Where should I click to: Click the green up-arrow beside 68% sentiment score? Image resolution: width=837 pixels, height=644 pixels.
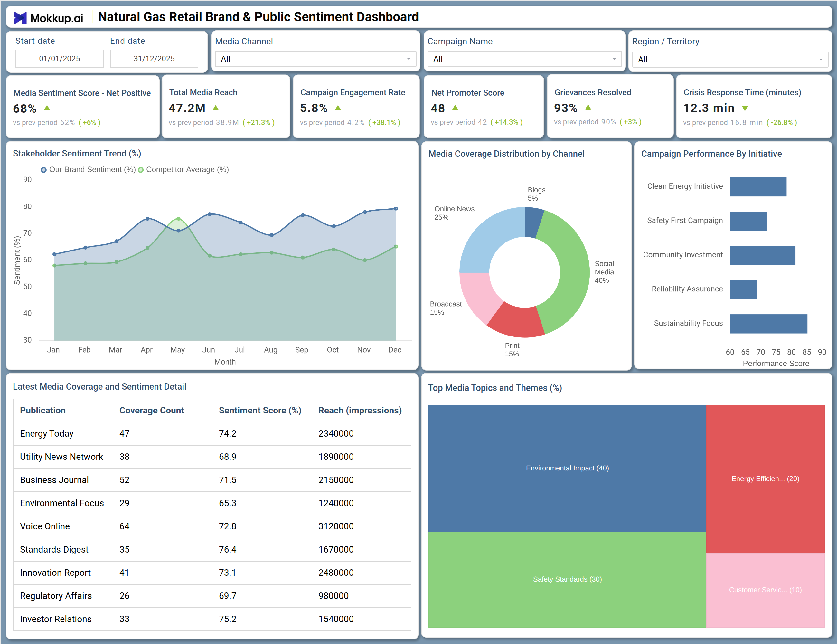(x=47, y=108)
